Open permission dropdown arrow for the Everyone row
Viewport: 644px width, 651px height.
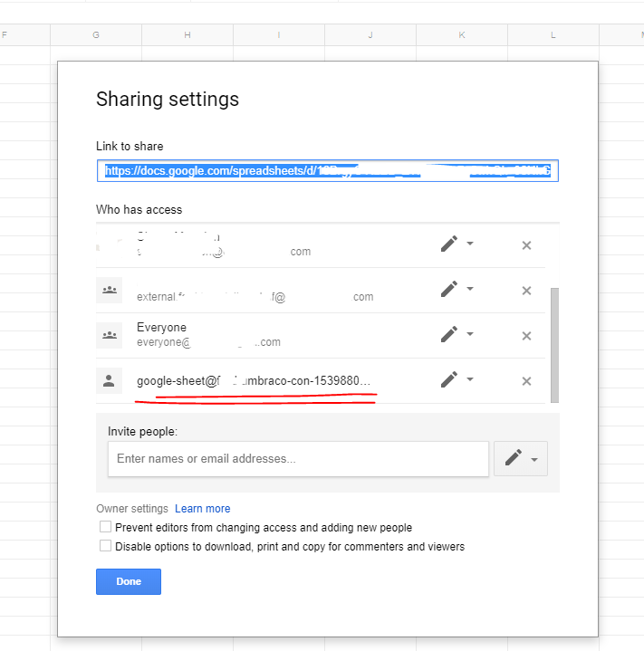(469, 334)
